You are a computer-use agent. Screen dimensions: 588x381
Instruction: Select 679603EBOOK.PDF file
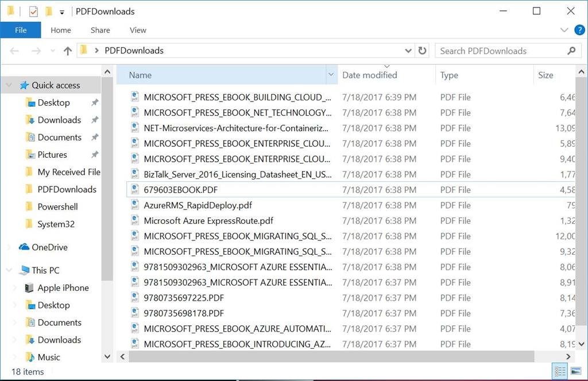[x=180, y=189]
